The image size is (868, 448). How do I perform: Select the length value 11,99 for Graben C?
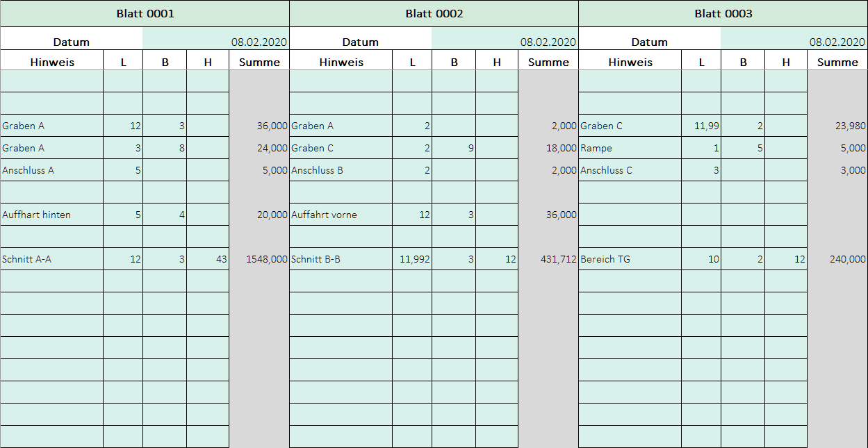click(701, 126)
